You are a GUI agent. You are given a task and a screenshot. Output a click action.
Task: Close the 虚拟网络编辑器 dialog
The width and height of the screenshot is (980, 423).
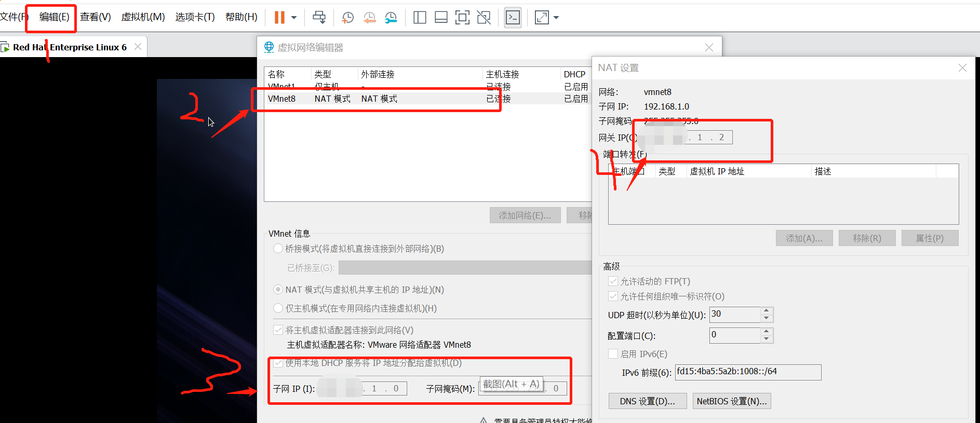point(709,47)
